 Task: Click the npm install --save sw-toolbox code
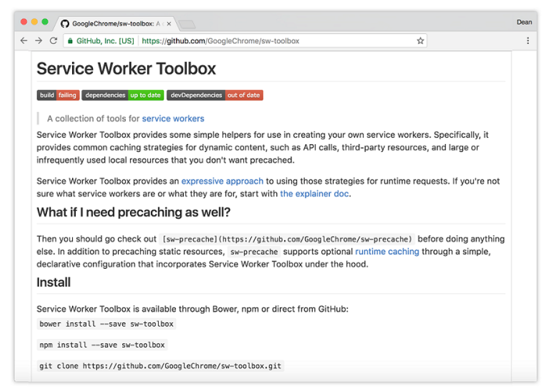click(102, 345)
